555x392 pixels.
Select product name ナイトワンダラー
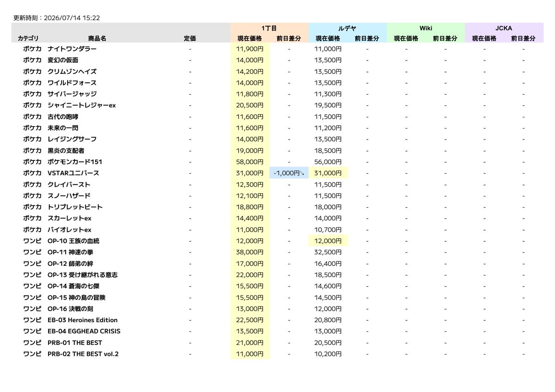(x=72, y=49)
